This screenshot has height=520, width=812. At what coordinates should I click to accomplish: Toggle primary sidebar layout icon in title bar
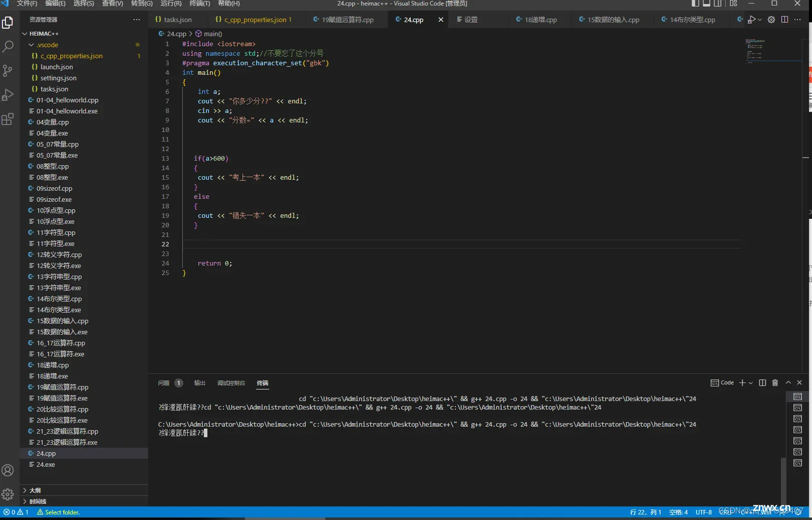coord(695,4)
